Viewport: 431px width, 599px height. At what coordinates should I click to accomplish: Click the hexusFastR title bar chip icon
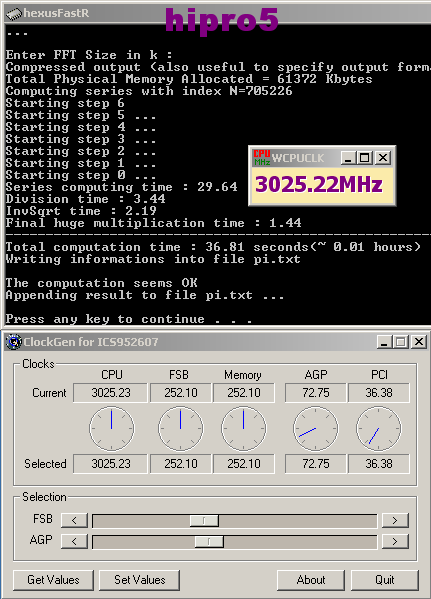(13, 13)
